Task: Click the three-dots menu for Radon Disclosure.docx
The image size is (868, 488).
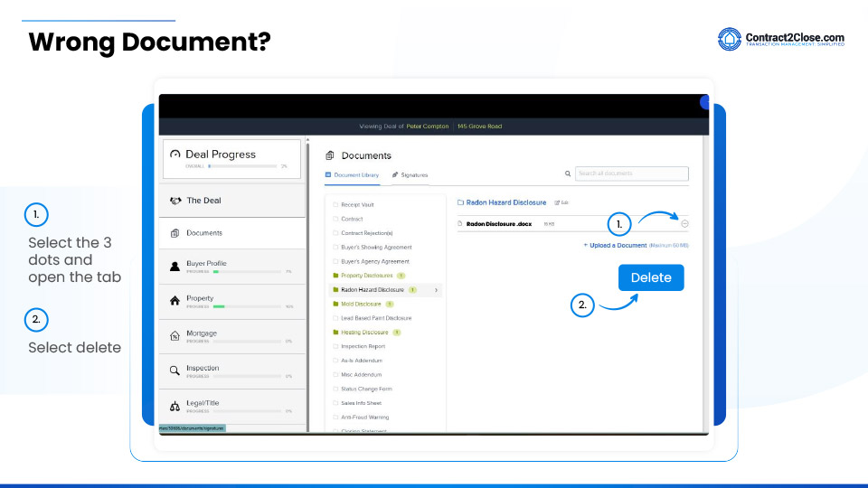Action: pos(684,223)
